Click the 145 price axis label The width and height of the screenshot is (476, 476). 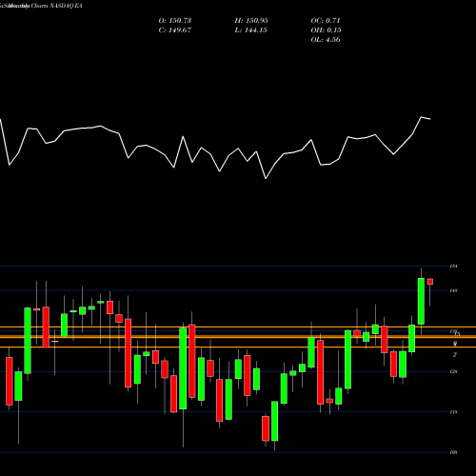[453, 290]
